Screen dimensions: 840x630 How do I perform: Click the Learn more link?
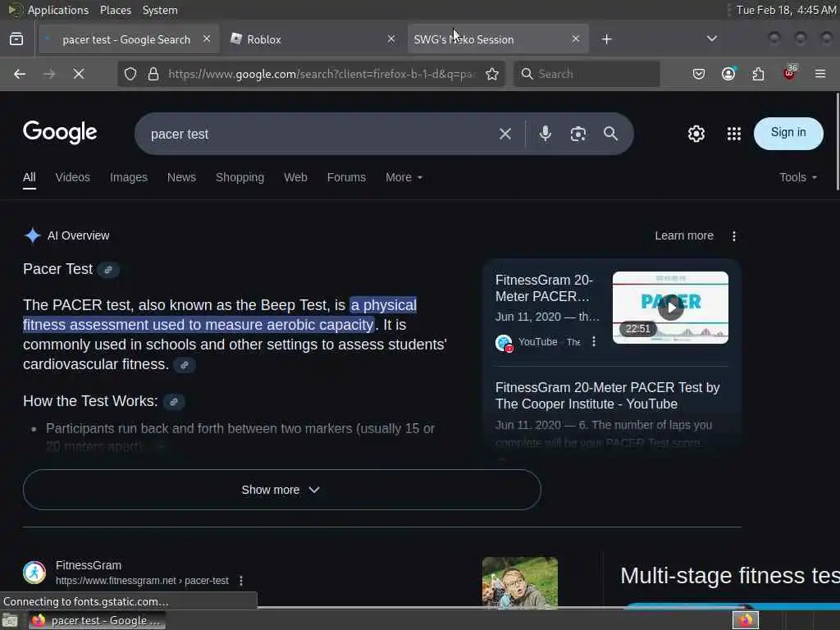click(684, 235)
